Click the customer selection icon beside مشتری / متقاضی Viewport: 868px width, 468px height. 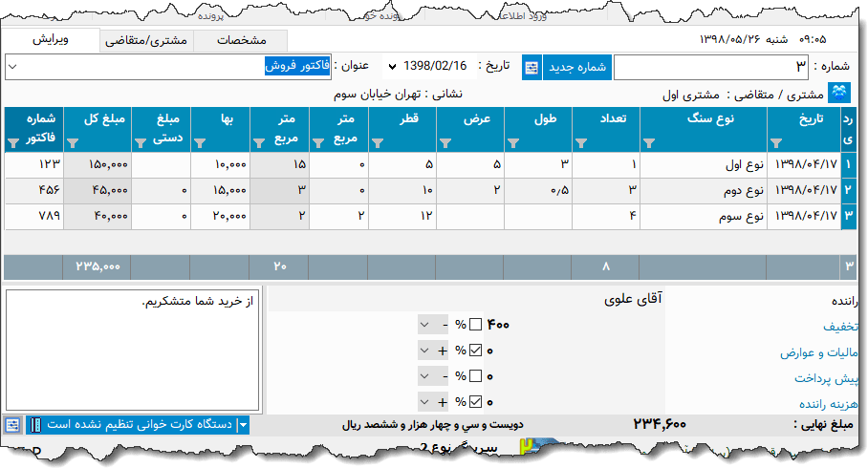tap(839, 93)
